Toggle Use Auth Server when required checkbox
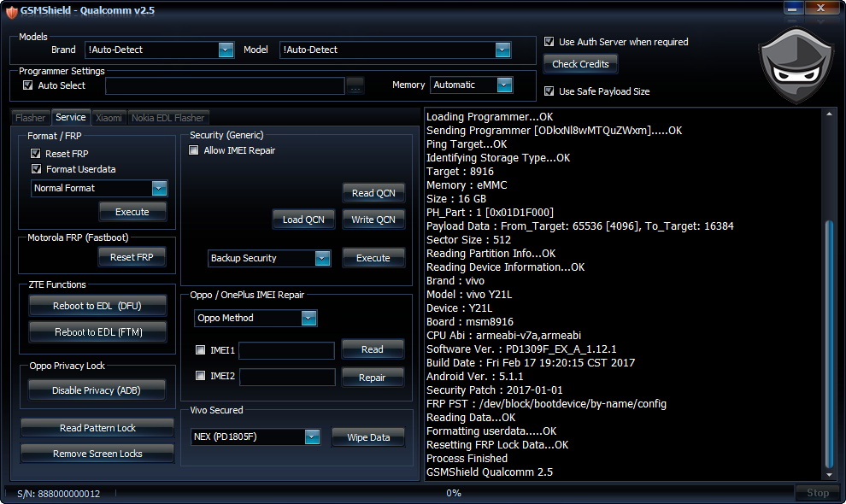This screenshot has height=504, width=846. pyautogui.click(x=549, y=42)
